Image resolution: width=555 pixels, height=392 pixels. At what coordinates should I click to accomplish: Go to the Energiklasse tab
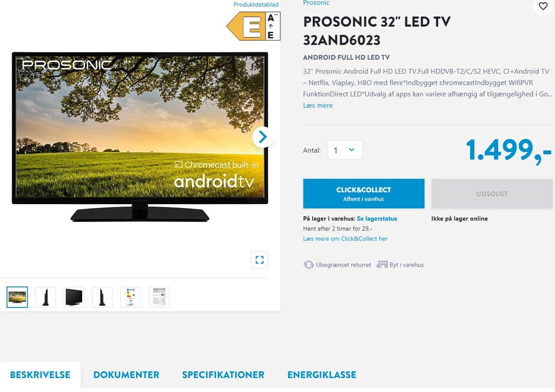click(322, 375)
